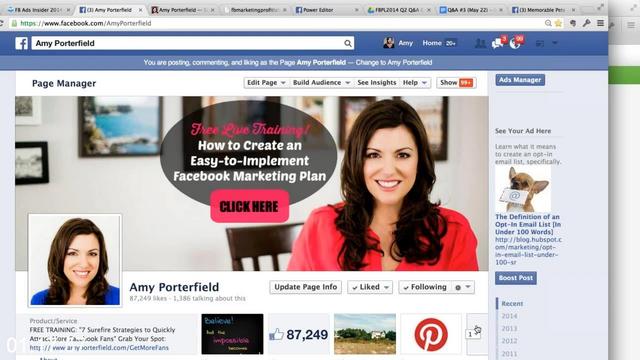
Task: Click See Insights
Action: (377, 83)
